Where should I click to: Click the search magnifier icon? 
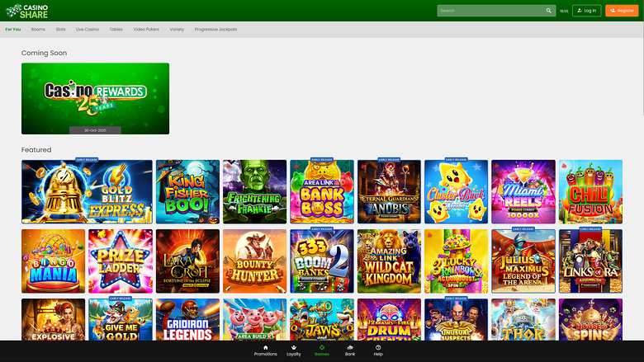tap(548, 11)
